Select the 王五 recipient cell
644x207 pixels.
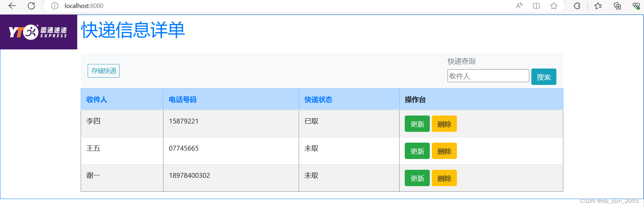(x=122, y=151)
